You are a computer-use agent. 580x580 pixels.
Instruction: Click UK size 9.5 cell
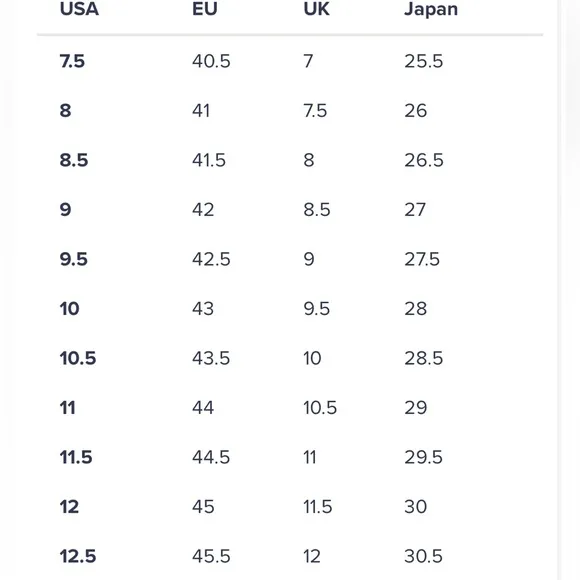coord(317,308)
